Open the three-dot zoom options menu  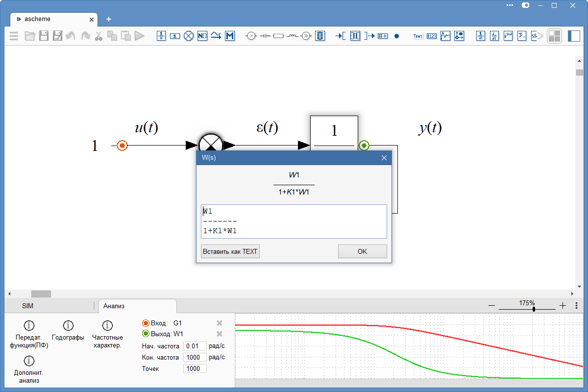point(577,305)
